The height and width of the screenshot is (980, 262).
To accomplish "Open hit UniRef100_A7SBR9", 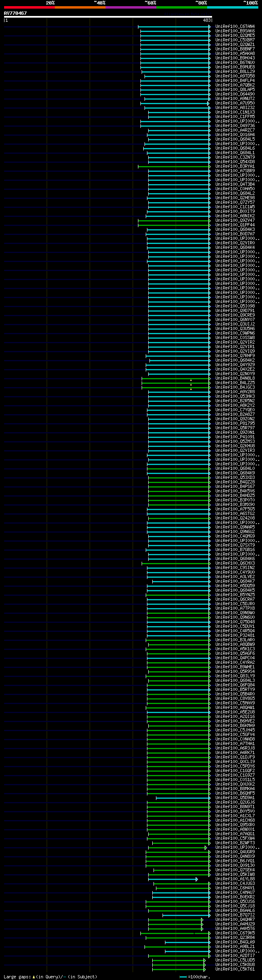I will tap(235, 171).
